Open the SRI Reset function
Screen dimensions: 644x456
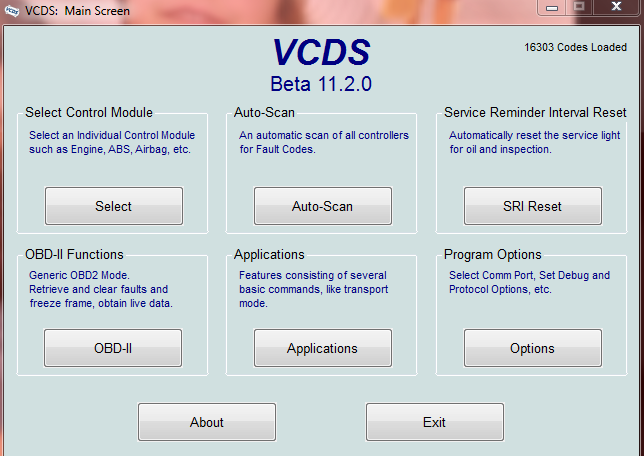533,206
